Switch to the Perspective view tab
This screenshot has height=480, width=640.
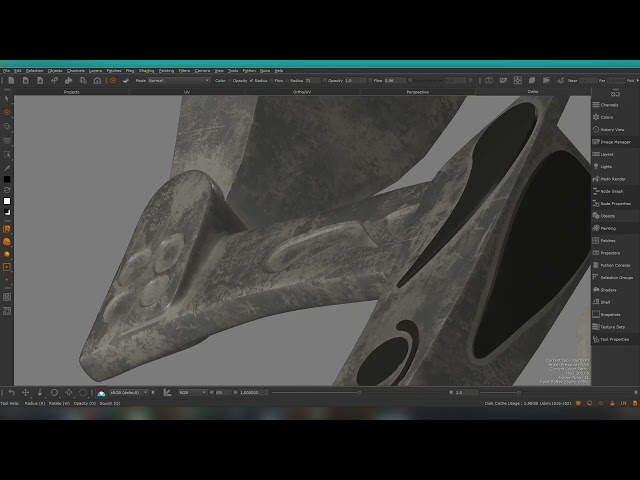point(418,92)
